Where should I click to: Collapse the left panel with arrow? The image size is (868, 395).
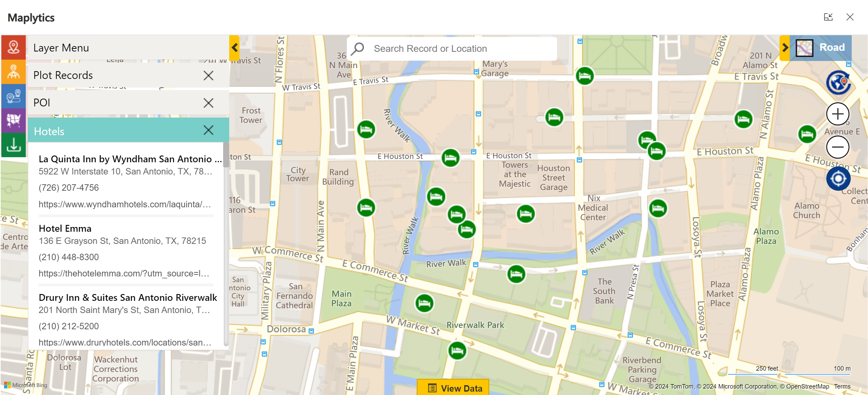point(234,48)
